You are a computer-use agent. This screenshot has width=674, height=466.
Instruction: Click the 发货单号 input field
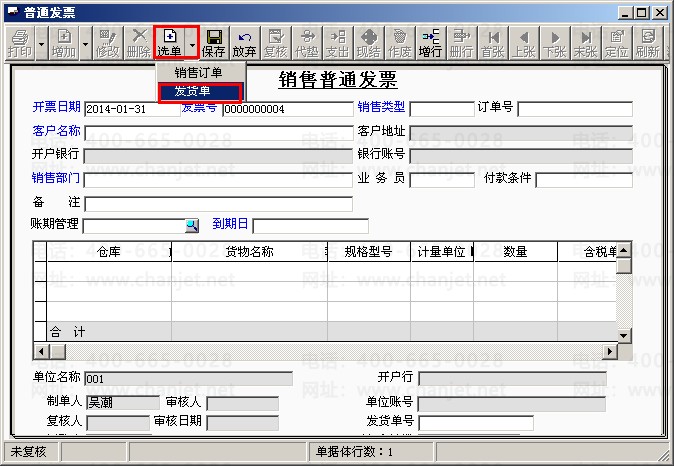coord(476,423)
